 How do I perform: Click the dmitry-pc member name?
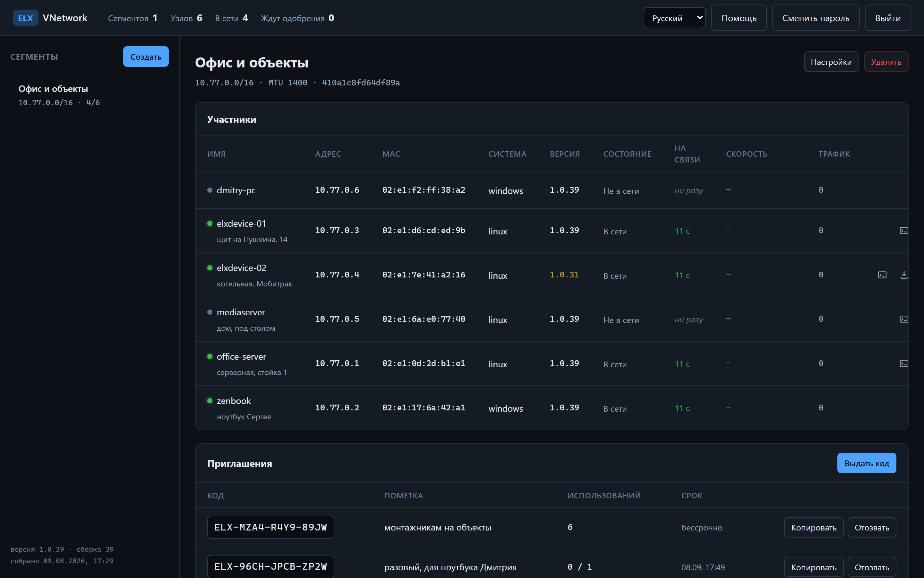pos(236,190)
